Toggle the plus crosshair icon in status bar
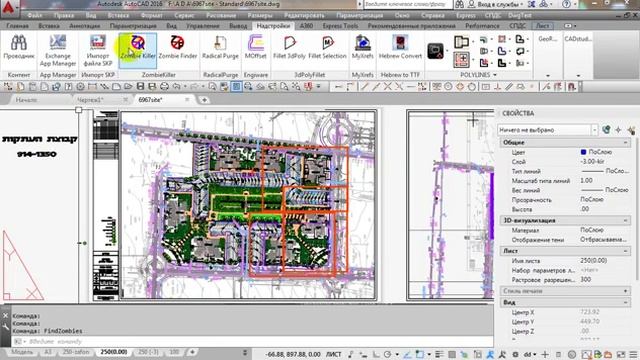640x360 pixels. [545, 354]
